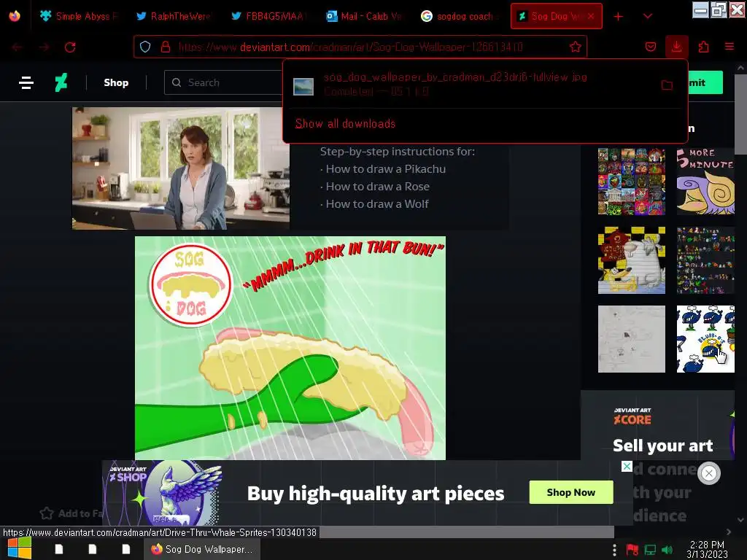747x560 pixels.
Task: Open the DeviantArt hamburger menu
Action: 26,82
